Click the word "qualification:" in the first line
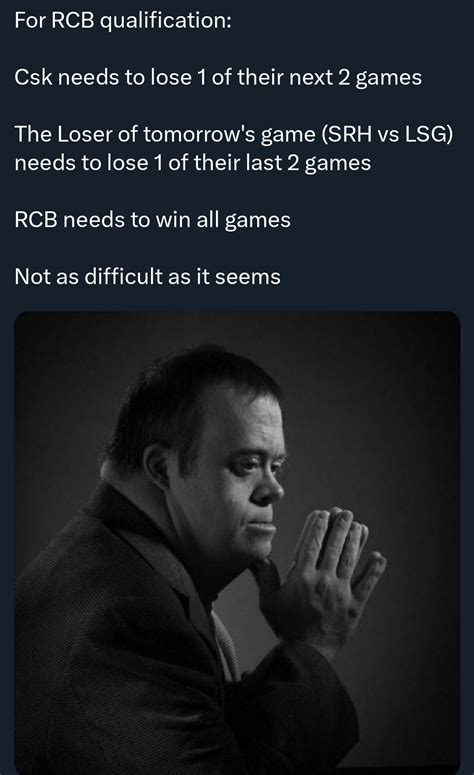474x775 pixels. [x=166, y=21]
